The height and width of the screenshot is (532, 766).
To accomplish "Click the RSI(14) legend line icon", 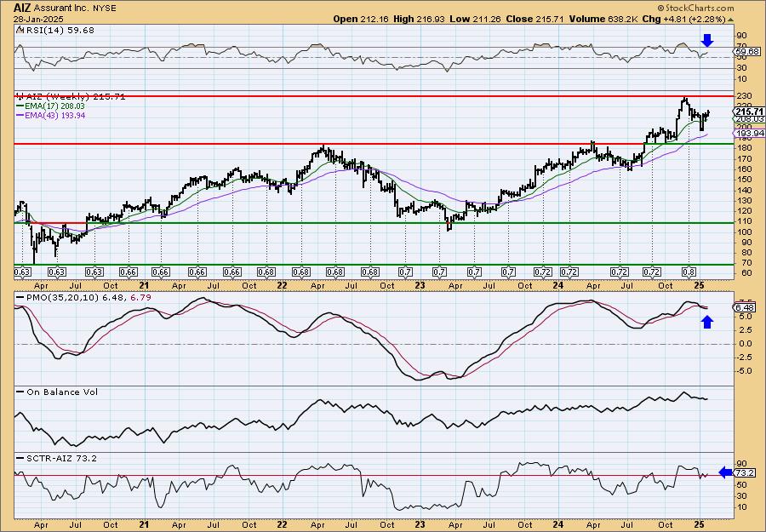I will 19,30.
